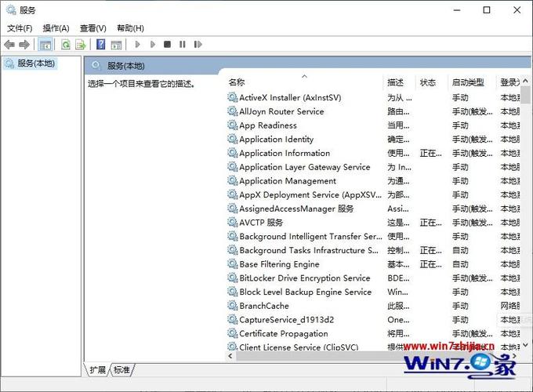Click the show/hide action pane icon
The image size is (533, 392).
click(x=116, y=45)
